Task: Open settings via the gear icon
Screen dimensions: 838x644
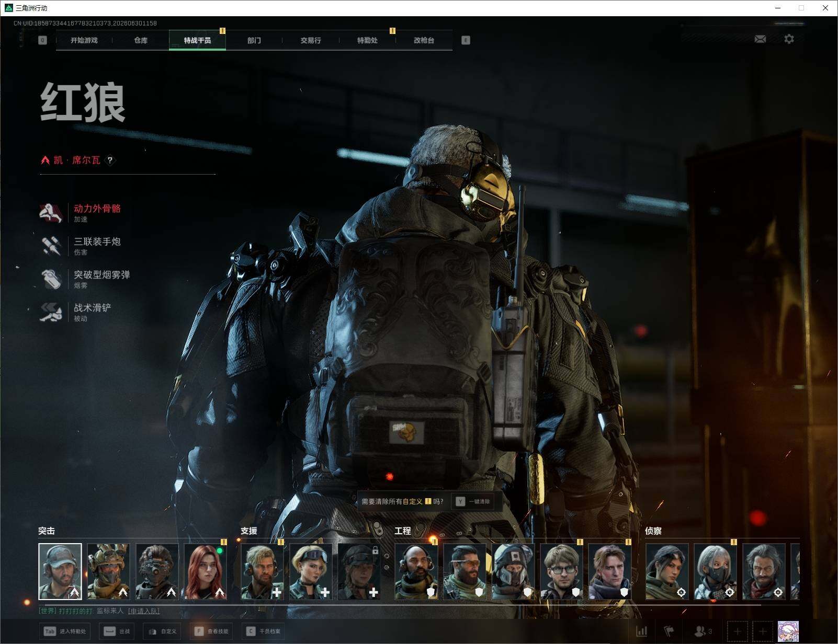Action: click(x=789, y=39)
